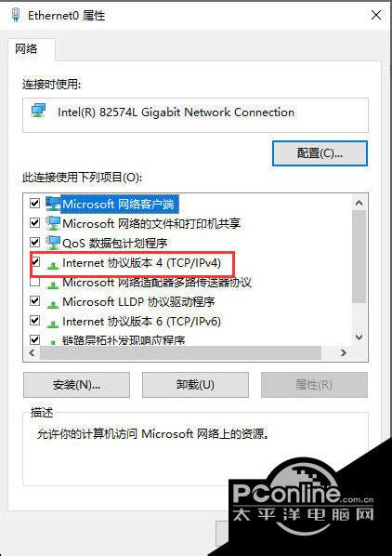Enable Microsoft 网络适配器多路传送器协议 checkbox
The height and width of the screenshot is (556, 392).
pyautogui.click(x=34, y=282)
